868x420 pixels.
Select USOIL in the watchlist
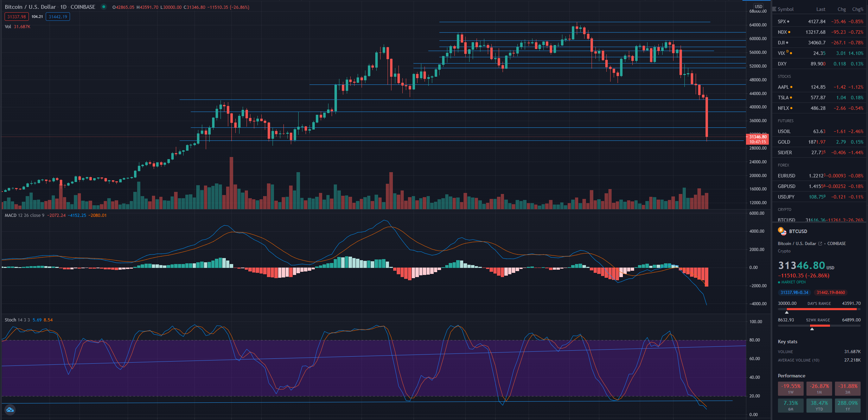tap(820, 131)
